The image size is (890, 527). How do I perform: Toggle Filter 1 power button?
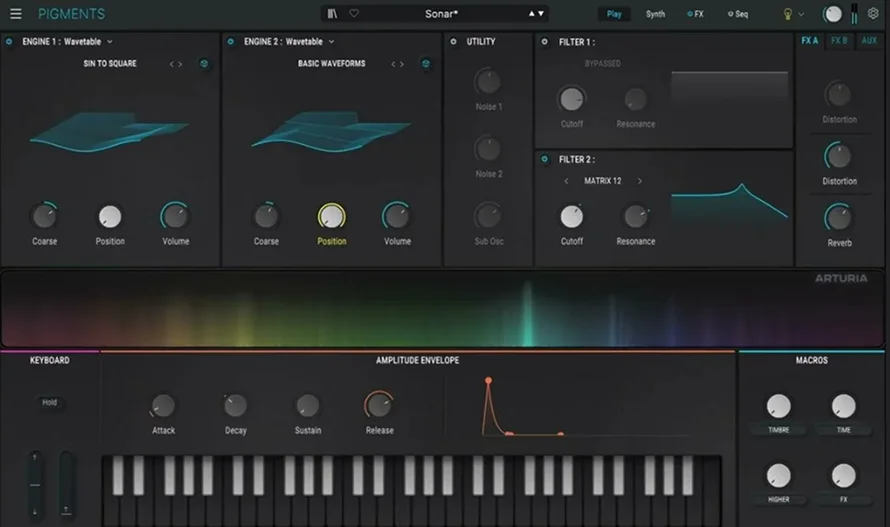pos(544,42)
